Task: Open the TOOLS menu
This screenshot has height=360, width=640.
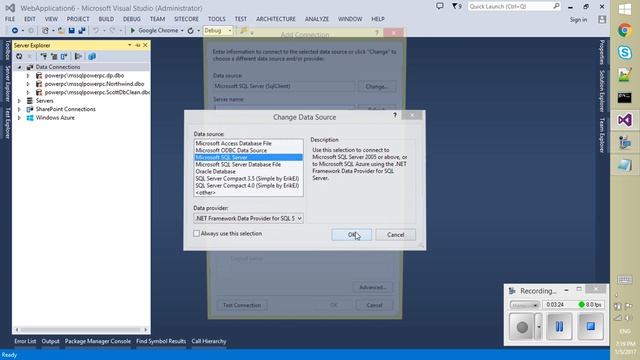Action: pyautogui.click(x=216, y=19)
